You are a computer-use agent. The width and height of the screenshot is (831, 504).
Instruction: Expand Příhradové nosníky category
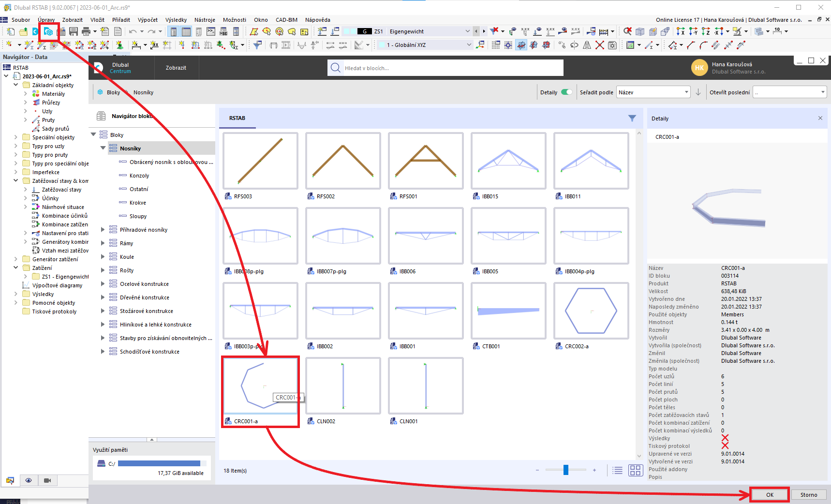pos(103,230)
